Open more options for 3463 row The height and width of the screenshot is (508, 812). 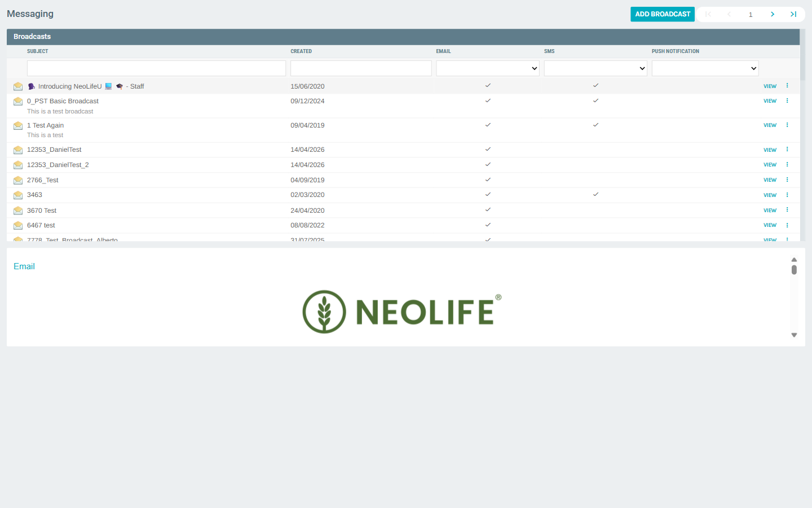(787, 195)
